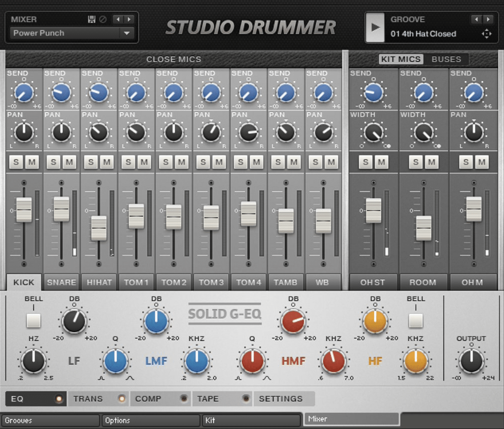The height and width of the screenshot is (429, 504).
Task: Open the Comp effect tab
Action: click(x=148, y=399)
